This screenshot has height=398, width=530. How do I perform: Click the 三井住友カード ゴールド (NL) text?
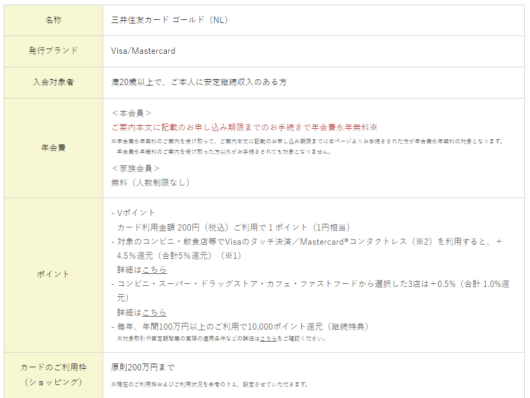(x=170, y=20)
